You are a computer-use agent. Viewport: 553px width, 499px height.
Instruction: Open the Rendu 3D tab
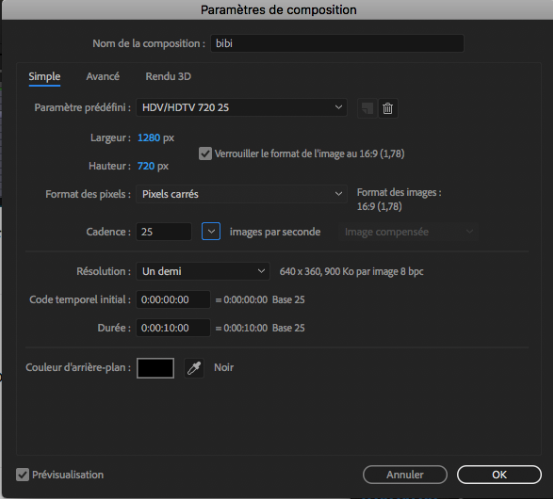point(168,76)
